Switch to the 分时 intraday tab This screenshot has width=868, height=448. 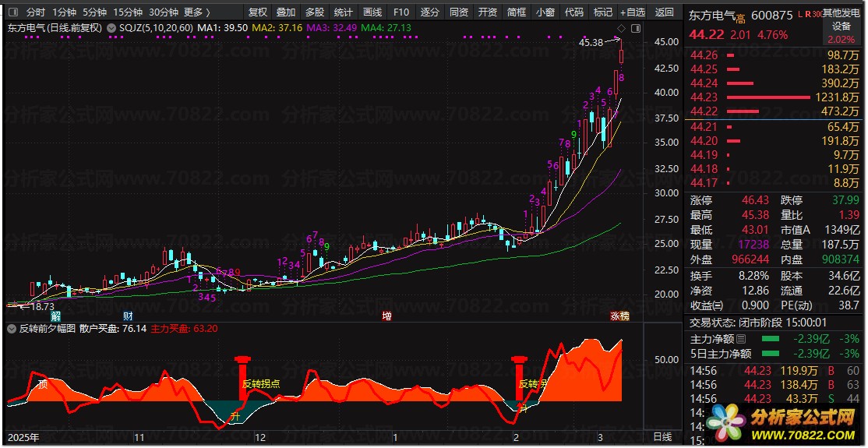[36, 12]
